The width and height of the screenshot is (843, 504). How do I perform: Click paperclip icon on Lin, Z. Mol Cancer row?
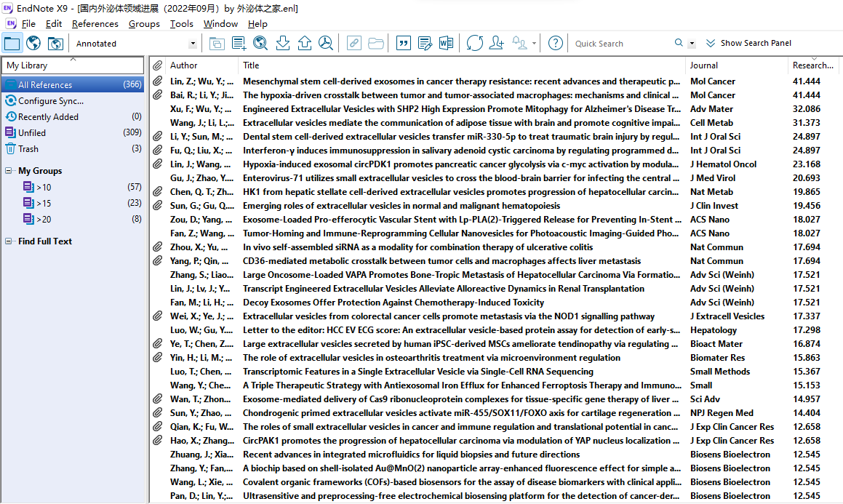(x=157, y=81)
